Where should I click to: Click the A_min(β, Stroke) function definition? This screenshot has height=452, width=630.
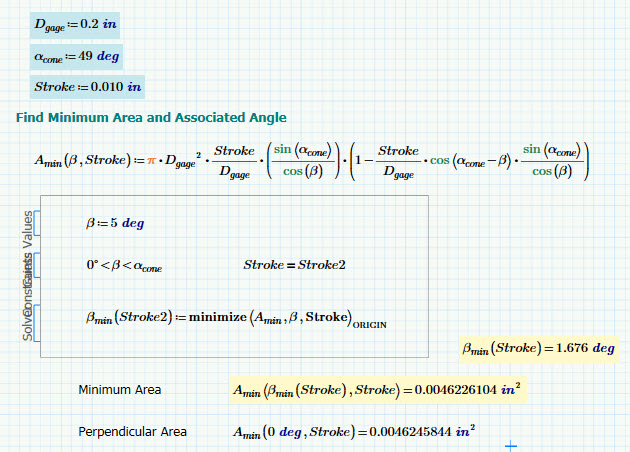coord(312,161)
